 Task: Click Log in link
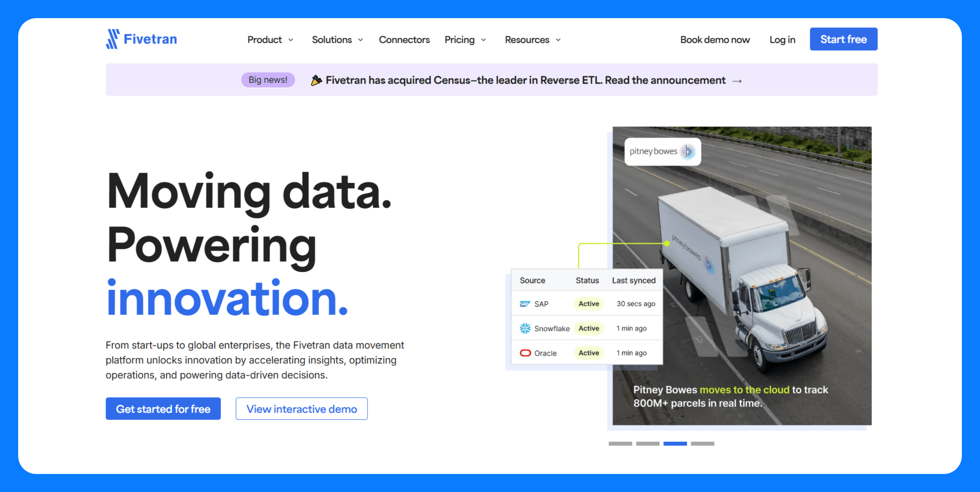click(782, 40)
